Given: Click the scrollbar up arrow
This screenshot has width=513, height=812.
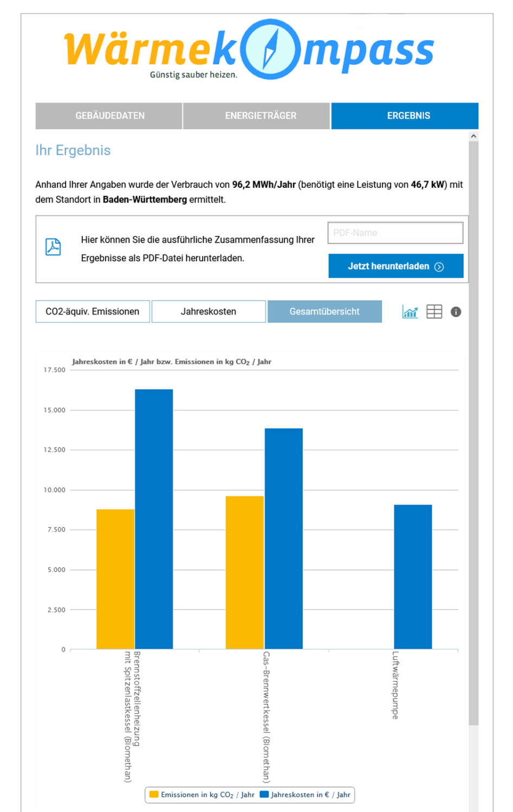Looking at the screenshot, I should 473,136.
